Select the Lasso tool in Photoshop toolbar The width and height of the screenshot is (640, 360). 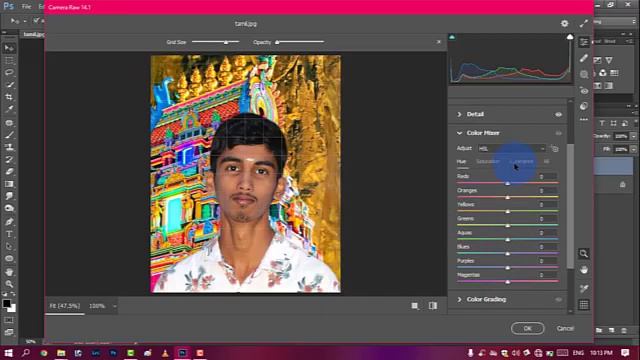tap(9, 72)
